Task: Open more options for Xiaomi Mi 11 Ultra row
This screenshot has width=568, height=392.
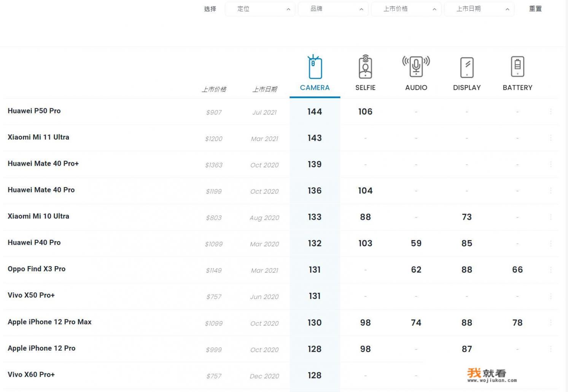Action: tap(550, 138)
